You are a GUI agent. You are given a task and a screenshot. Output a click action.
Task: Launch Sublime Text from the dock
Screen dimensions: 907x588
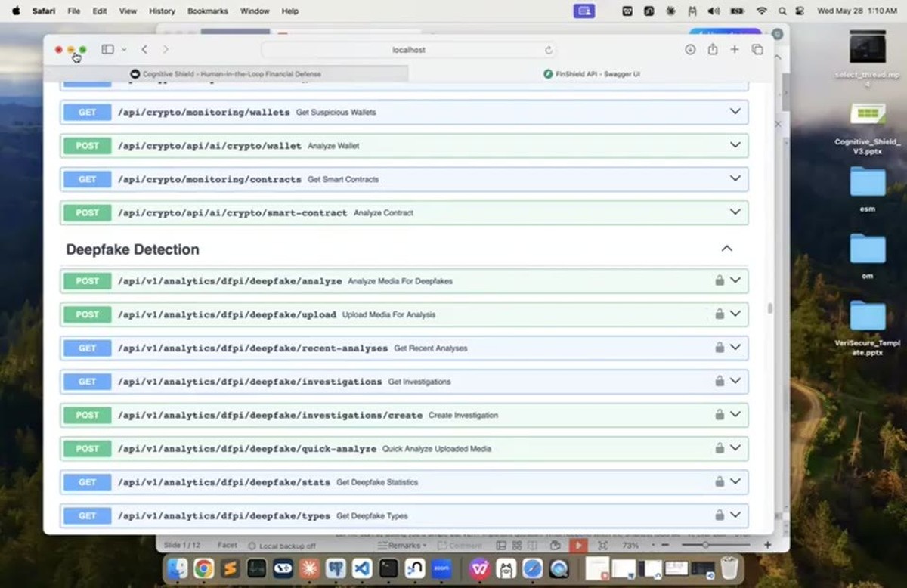pos(230,568)
